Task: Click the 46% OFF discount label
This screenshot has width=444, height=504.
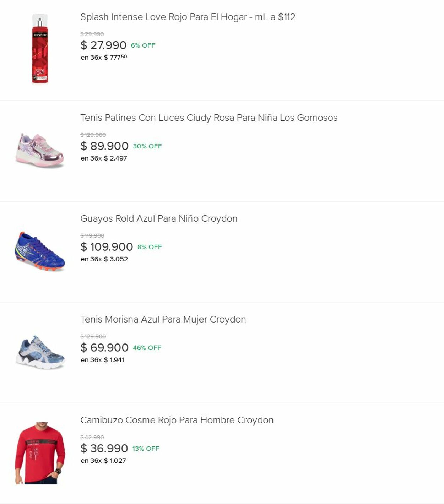Action: [147, 348]
